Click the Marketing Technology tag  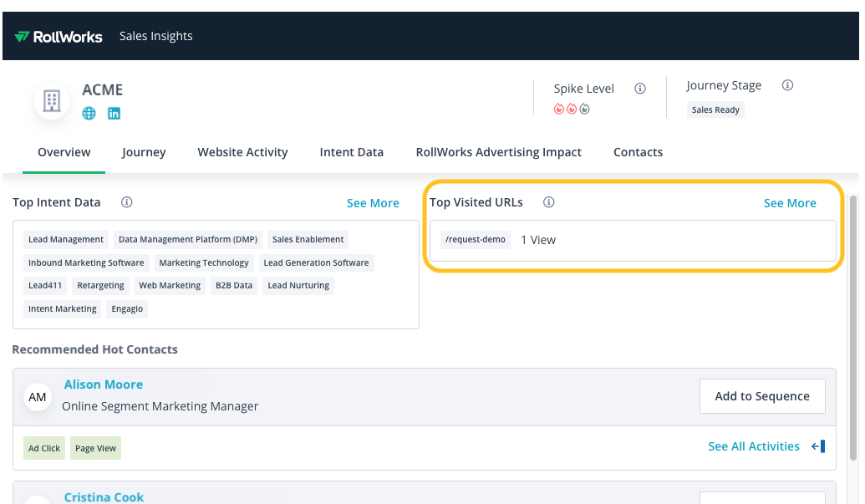click(204, 263)
